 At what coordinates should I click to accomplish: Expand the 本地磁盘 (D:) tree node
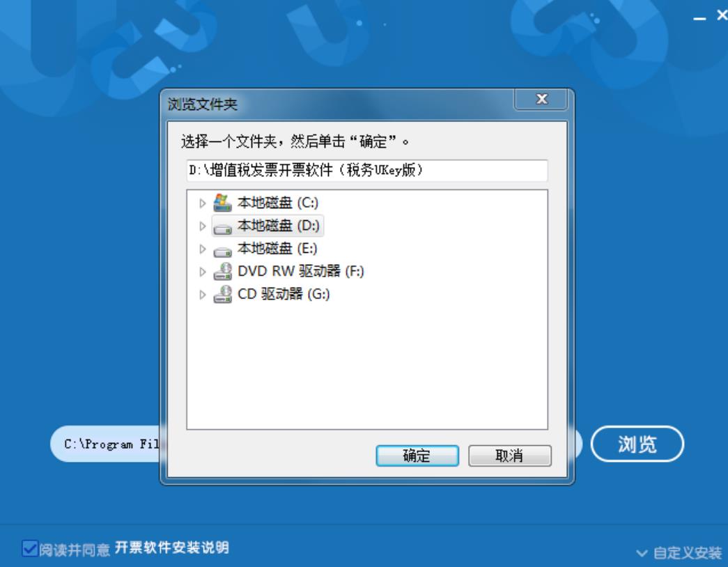click(203, 226)
